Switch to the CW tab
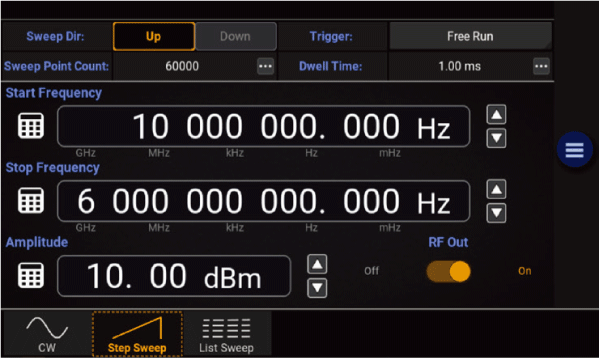This screenshot has height=361, width=600. tap(47, 334)
